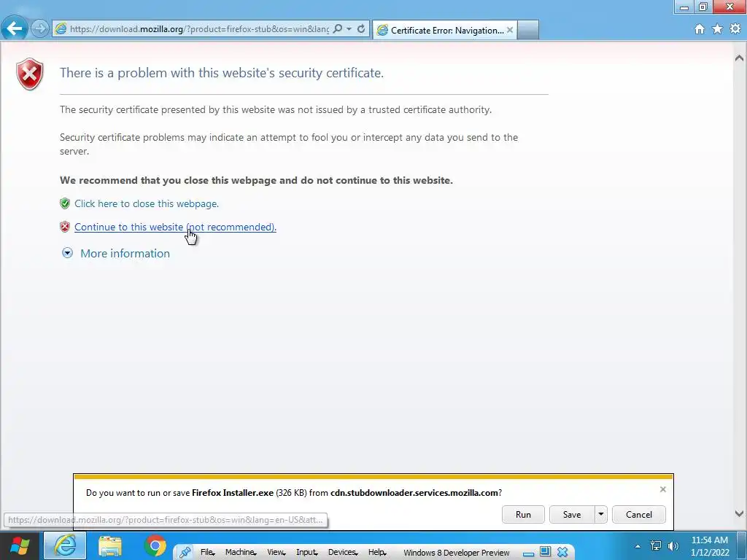This screenshot has height=560, width=747.
Task: Open the VirtualBox Input menu
Action: click(x=307, y=553)
